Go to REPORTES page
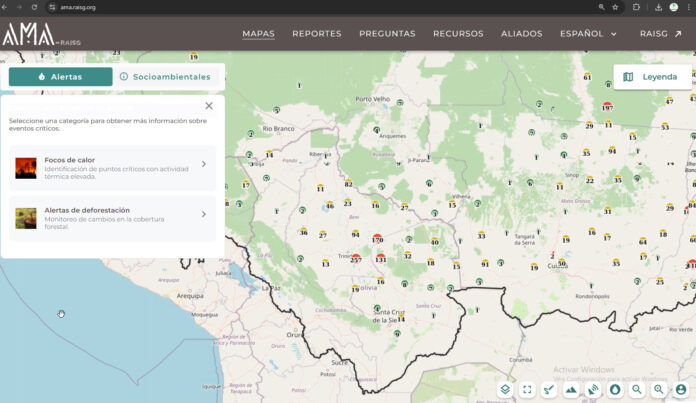This screenshot has width=696, height=403. click(317, 34)
